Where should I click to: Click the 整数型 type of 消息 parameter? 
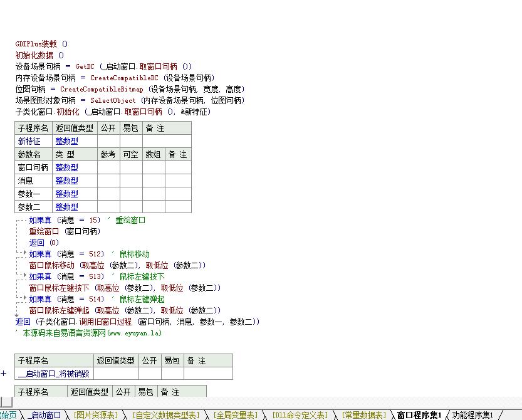pos(75,181)
